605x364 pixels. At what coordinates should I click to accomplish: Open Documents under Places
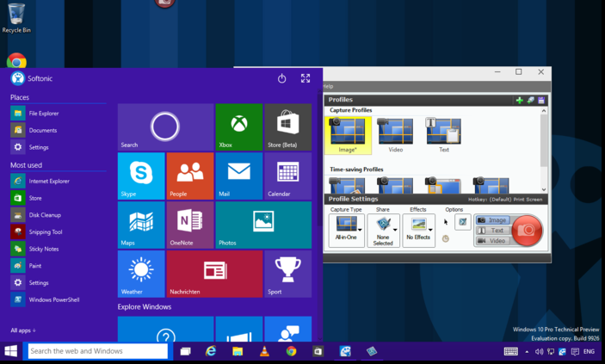[x=58, y=131]
